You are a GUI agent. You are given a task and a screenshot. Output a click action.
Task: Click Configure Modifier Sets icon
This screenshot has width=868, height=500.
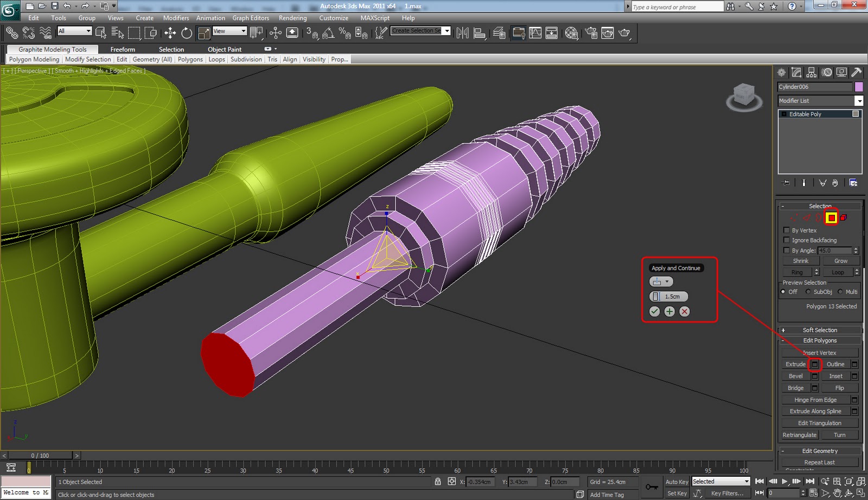(853, 183)
